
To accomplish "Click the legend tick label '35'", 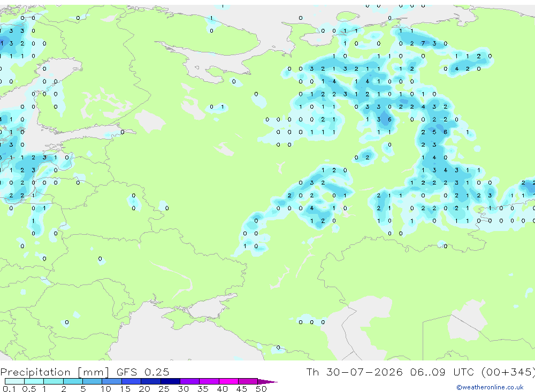I will (x=203, y=389).
